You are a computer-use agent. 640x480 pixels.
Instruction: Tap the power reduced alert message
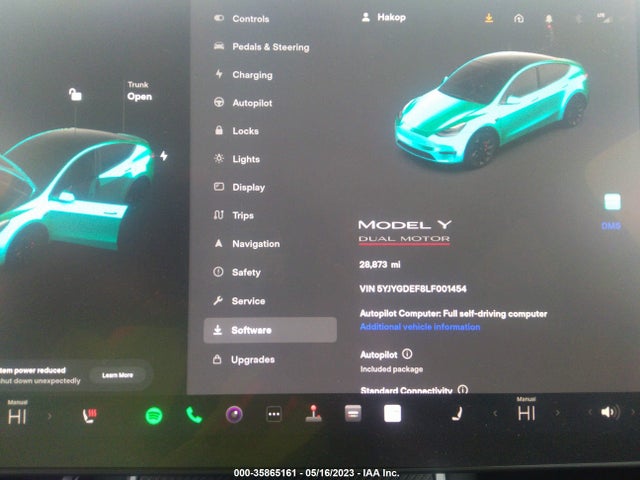tap(40, 376)
